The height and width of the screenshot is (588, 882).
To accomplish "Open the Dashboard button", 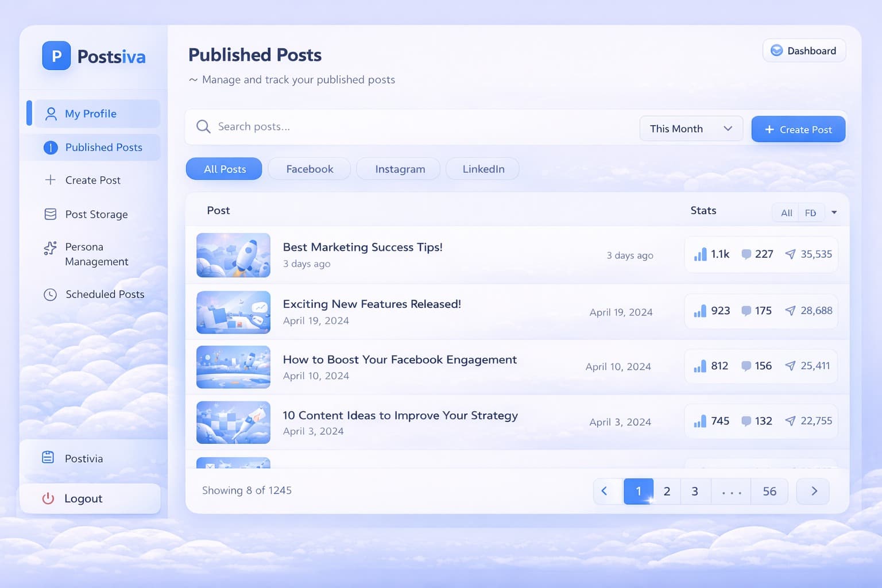I will [803, 51].
